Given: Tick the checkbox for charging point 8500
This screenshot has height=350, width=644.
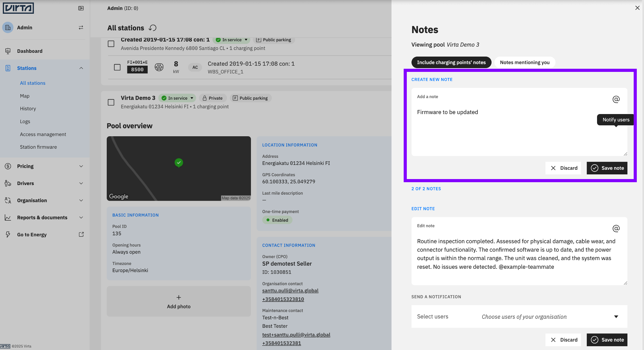Looking at the screenshot, I should (x=117, y=67).
